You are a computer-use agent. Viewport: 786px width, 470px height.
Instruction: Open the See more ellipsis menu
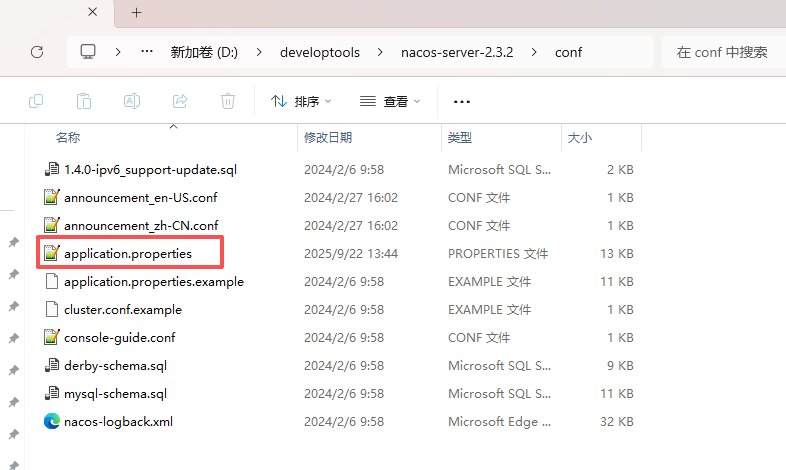pyautogui.click(x=462, y=102)
